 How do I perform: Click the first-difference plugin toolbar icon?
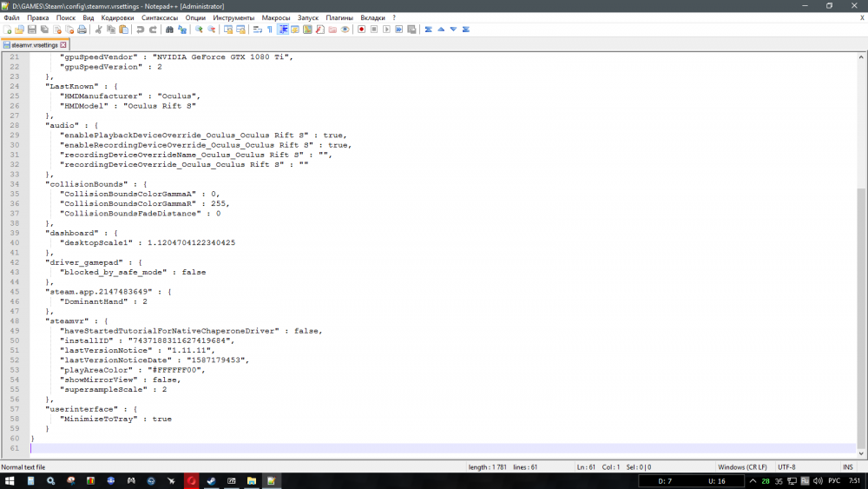pyautogui.click(x=428, y=30)
